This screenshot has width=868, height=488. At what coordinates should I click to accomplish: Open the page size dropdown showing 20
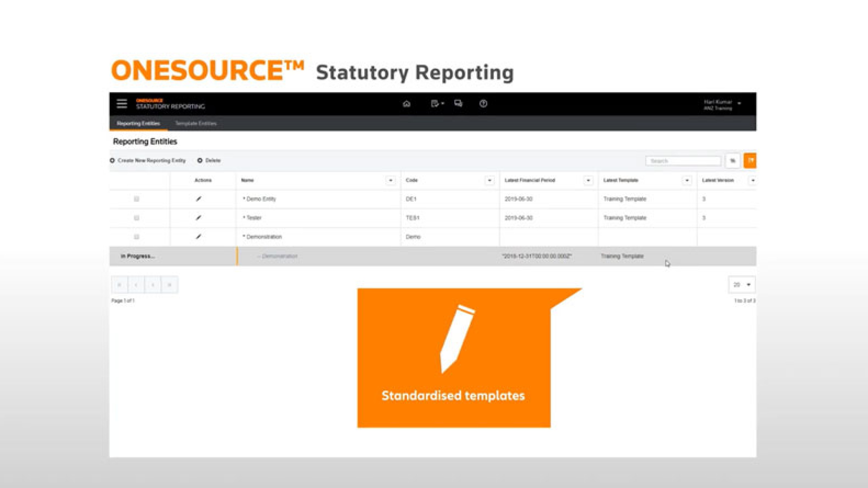click(742, 284)
